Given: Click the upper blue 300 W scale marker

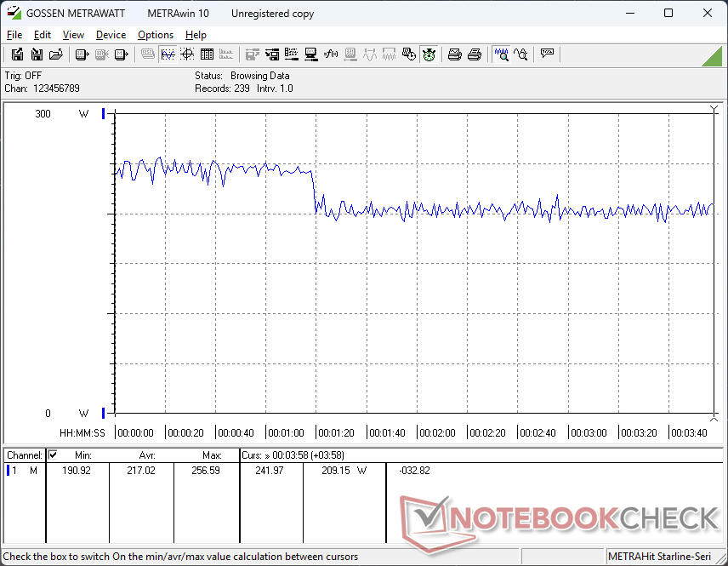Looking at the screenshot, I should point(104,113).
